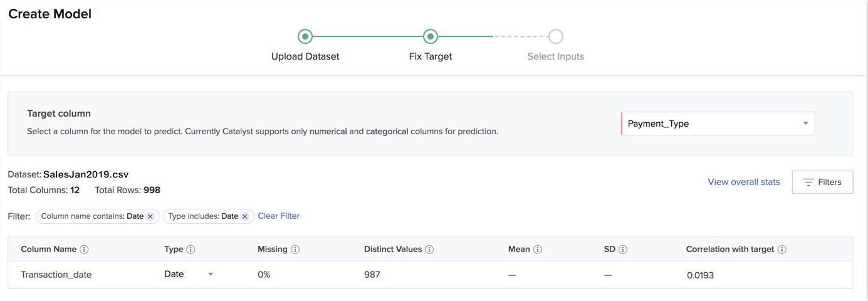Jump to the Select Inputs step
This screenshot has width=868, height=301.
tap(555, 37)
